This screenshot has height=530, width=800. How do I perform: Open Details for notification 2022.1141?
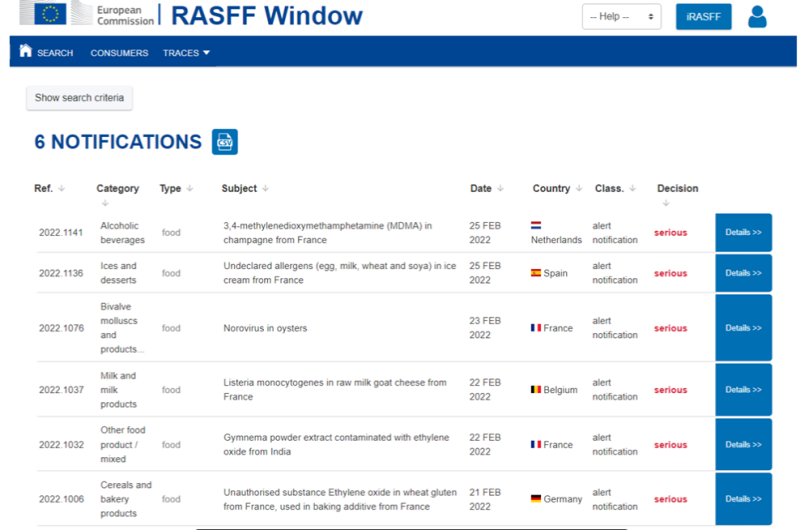pyautogui.click(x=743, y=232)
